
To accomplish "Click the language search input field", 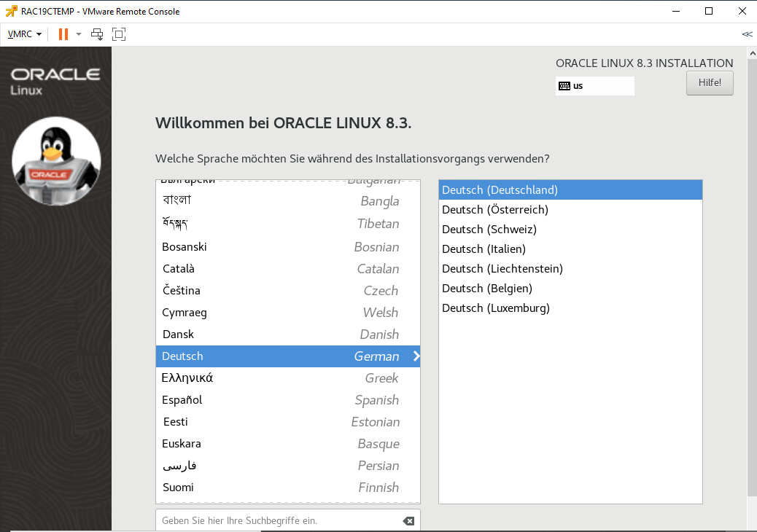I will point(277,521).
